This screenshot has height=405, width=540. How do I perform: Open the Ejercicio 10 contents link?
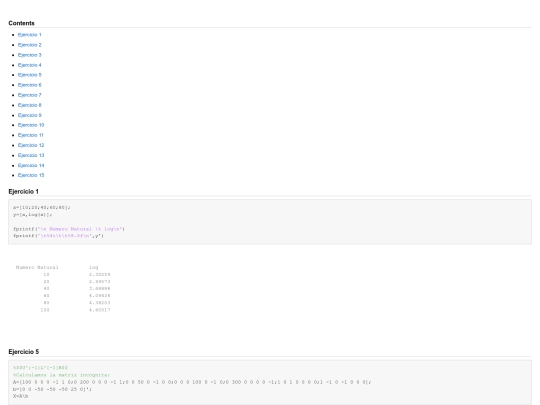(31, 125)
